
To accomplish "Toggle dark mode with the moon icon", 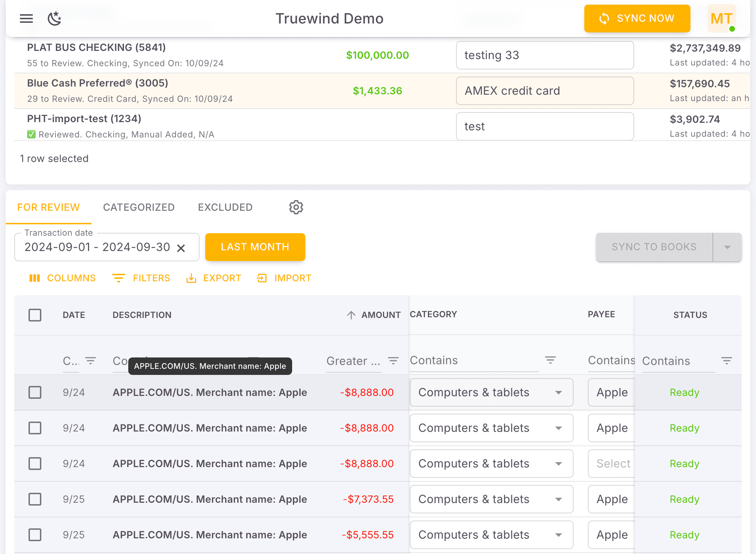I will click(54, 19).
